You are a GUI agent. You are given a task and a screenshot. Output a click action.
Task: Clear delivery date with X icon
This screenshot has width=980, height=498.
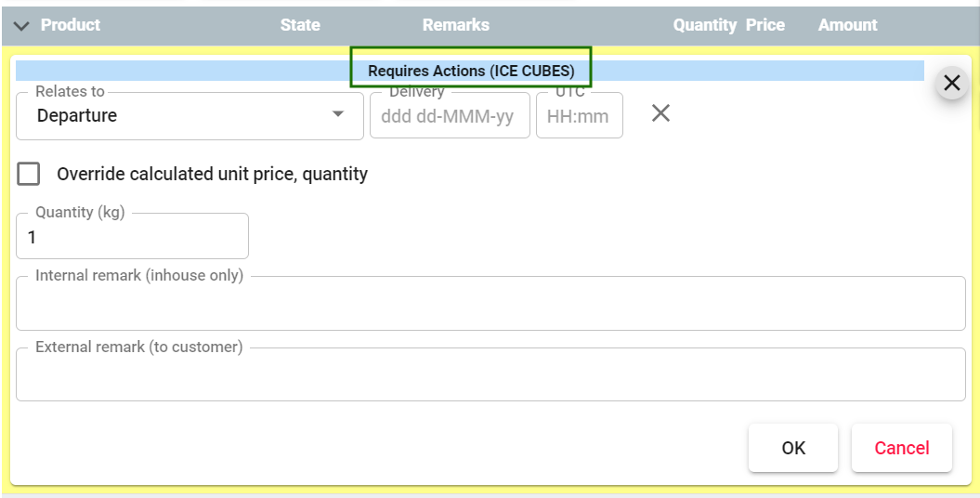point(660,113)
